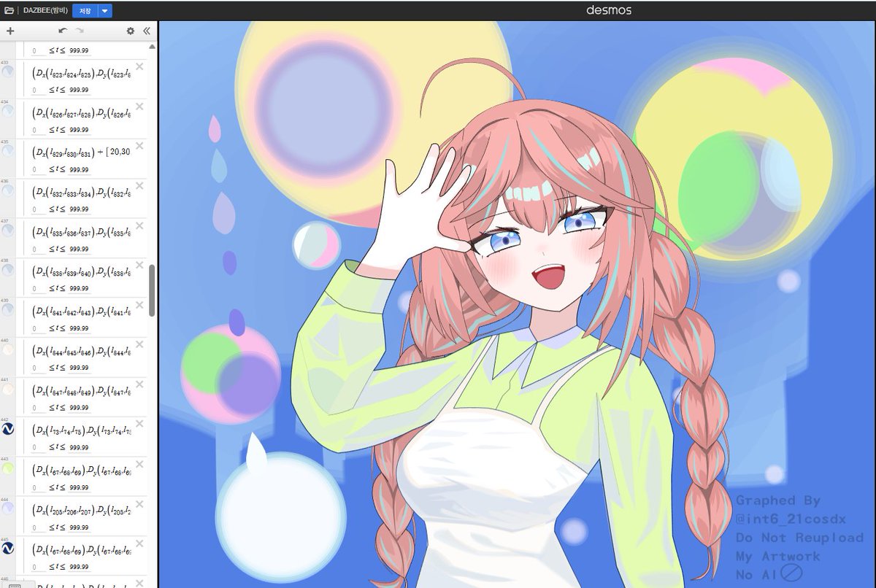The image size is (876, 588).
Task: Click formula text starting Dx(l838,l839,l840)
Action: point(81,271)
